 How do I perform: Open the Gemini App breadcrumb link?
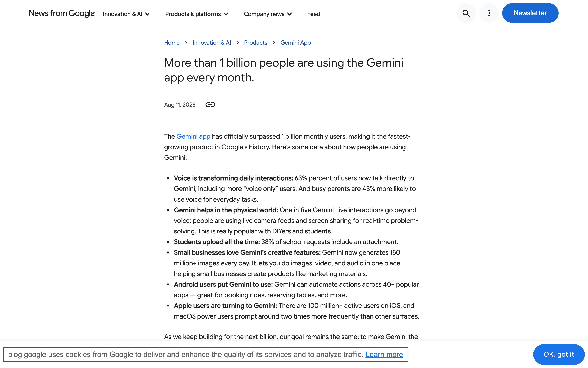click(x=295, y=43)
